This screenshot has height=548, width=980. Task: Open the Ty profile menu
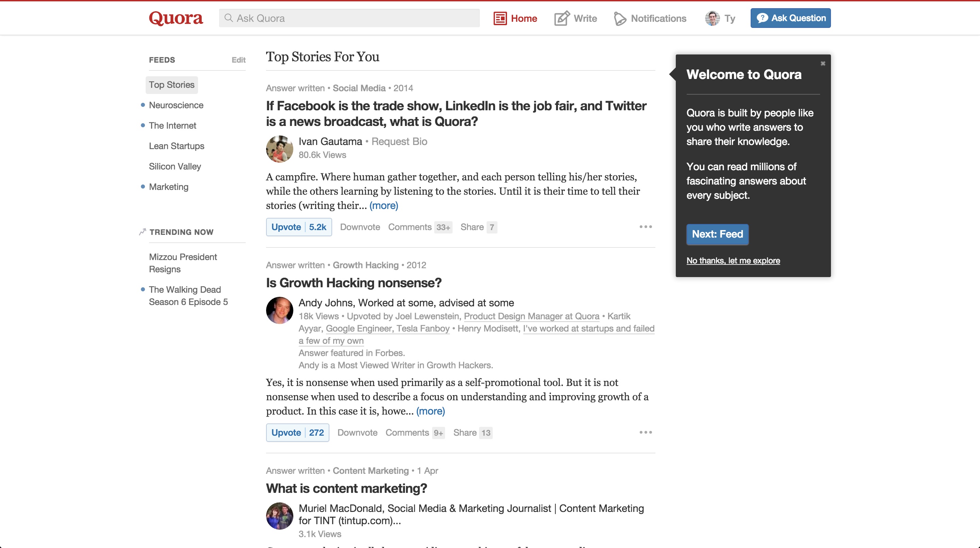(x=720, y=18)
